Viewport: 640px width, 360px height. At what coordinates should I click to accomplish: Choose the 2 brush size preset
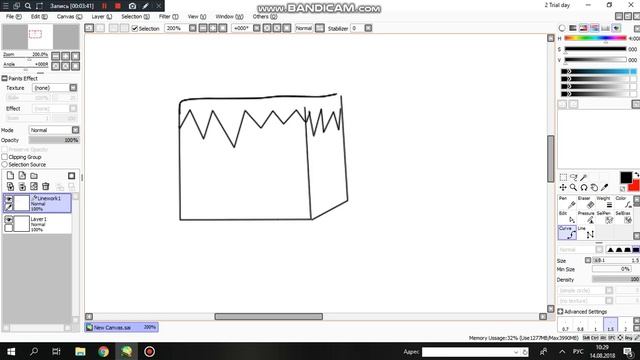click(625, 324)
